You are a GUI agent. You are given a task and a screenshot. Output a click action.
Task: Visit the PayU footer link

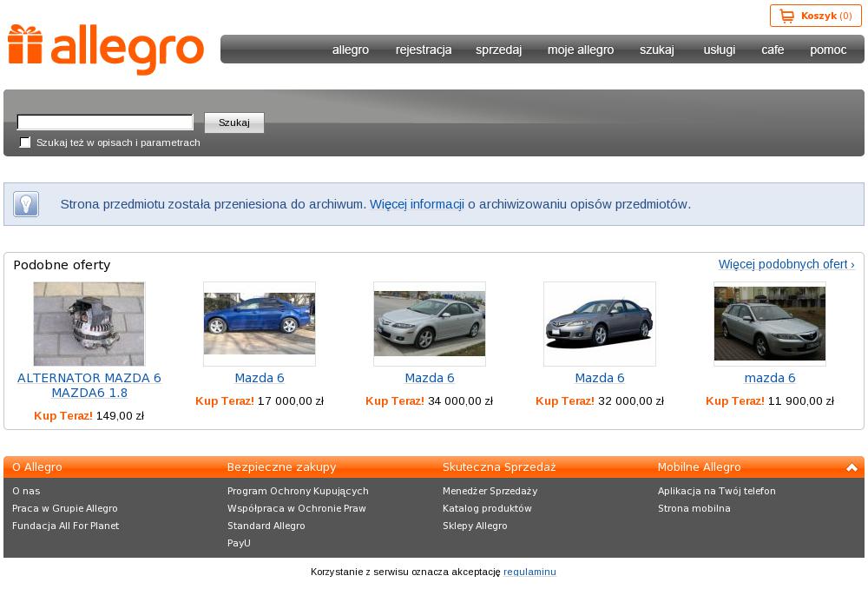coord(239,543)
